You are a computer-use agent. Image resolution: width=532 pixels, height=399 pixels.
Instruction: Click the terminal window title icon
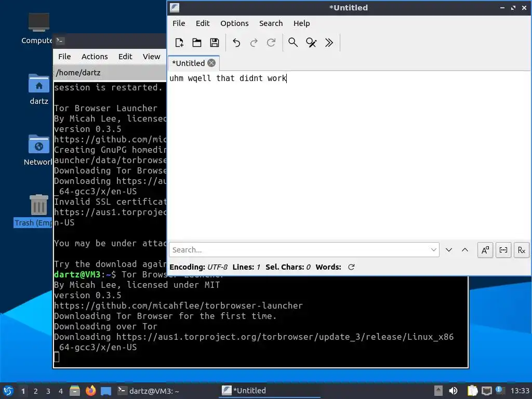click(x=60, y=41)
